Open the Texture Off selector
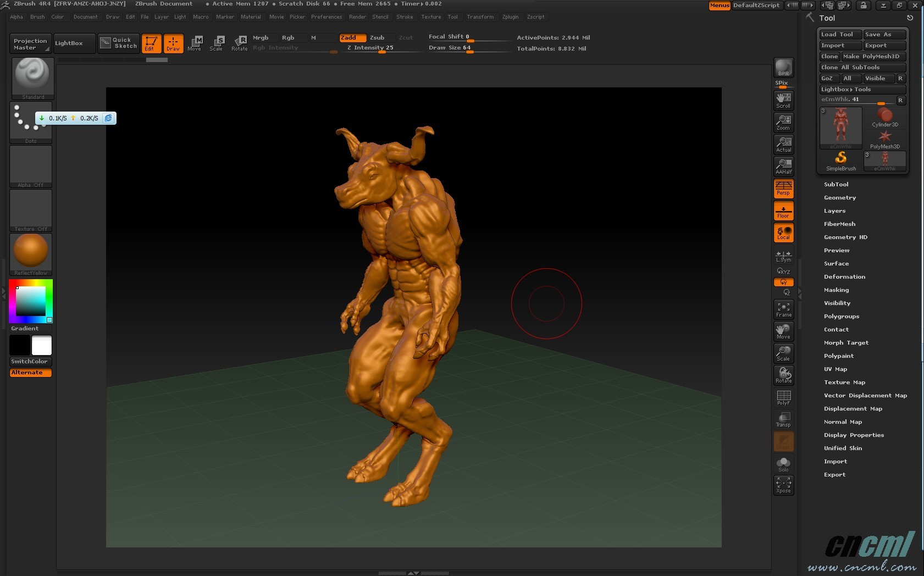The height and width of the screenshot is (576, 924). [31, 211]
